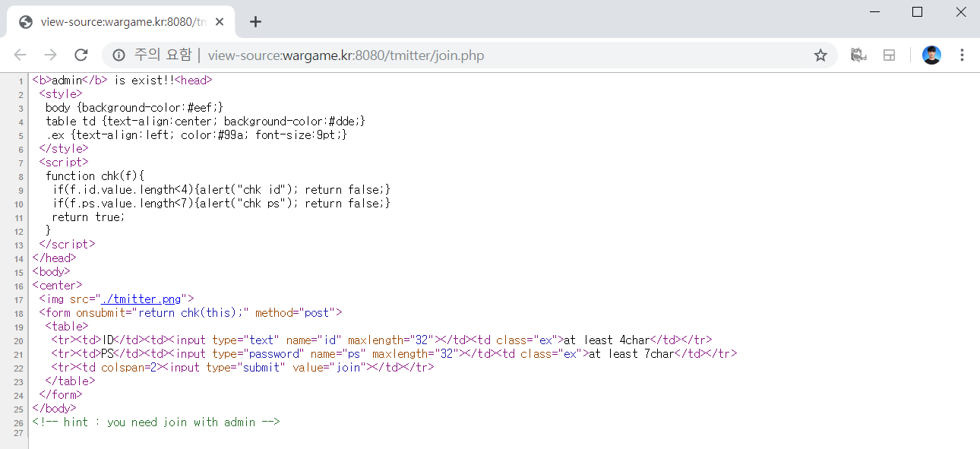This screenshot has height=449, width=980.
Task: Click '</table>' closing tag
Action: click(71, 381)
